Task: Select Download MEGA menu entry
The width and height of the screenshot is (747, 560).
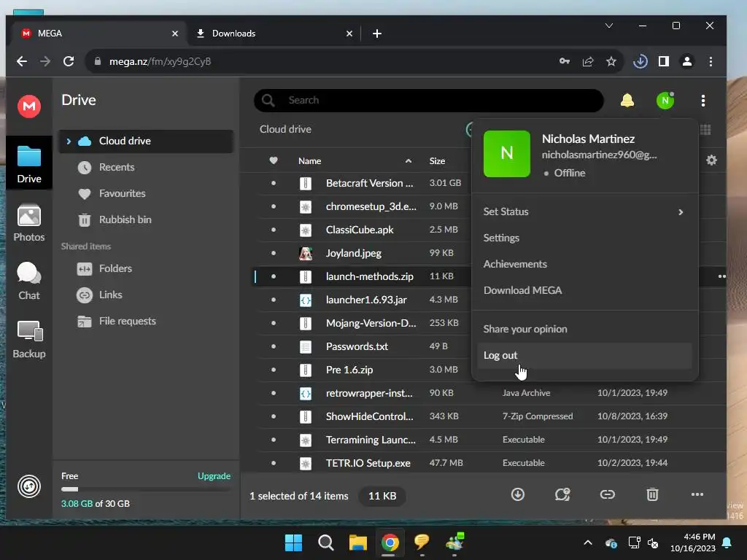Action: pyautogui.click(x=585, y=290)
